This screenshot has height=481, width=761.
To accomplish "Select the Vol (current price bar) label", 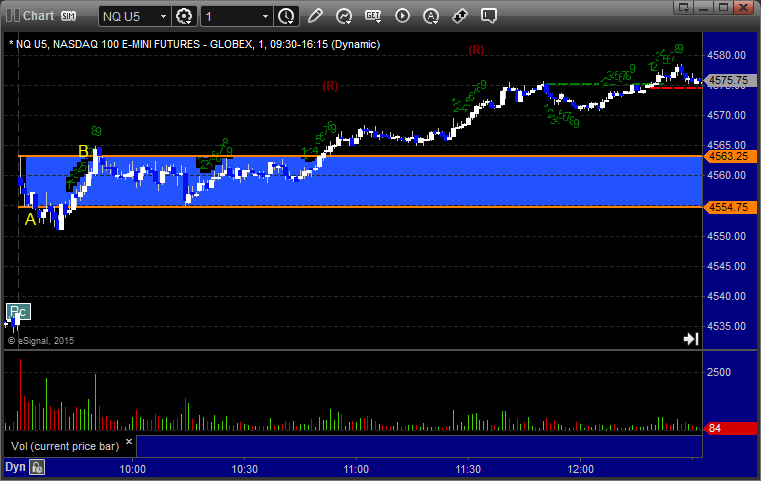I will [65, 446].
